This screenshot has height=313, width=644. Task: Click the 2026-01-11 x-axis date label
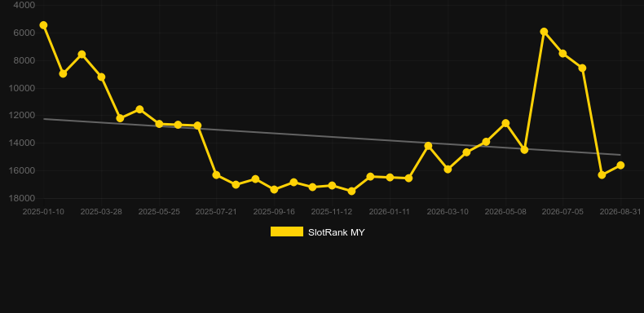[390, 212]
